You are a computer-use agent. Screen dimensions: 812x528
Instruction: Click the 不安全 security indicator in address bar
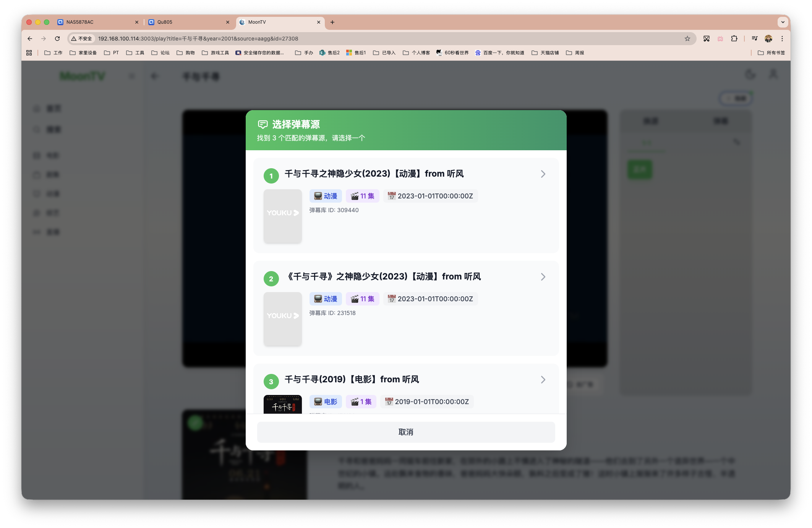[81, 39]
